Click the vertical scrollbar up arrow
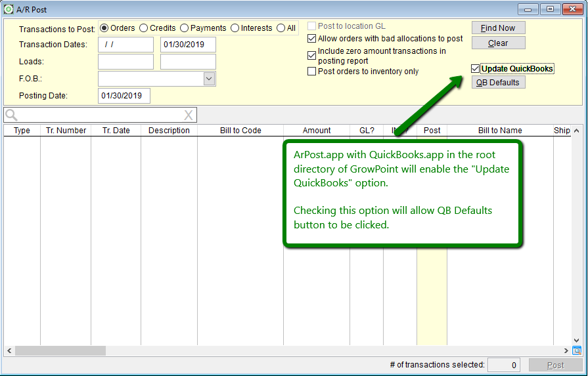The width and height of the screenshot is (588, 376). click(577, 131)
